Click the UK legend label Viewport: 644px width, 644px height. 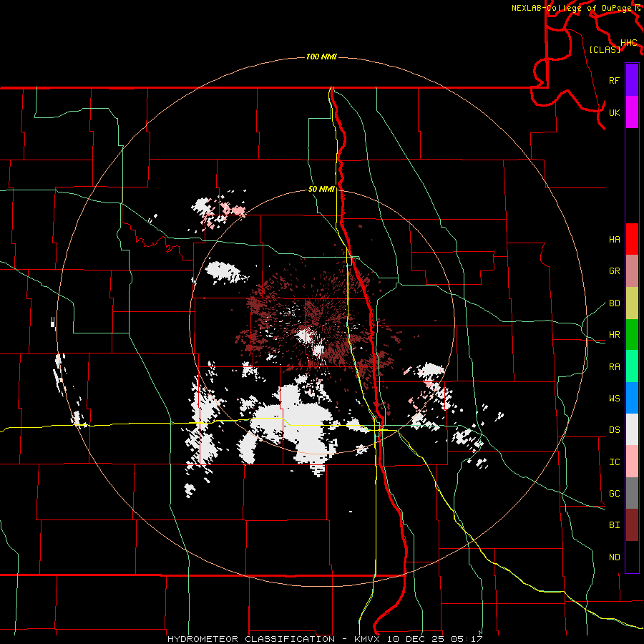click(615, 112)
